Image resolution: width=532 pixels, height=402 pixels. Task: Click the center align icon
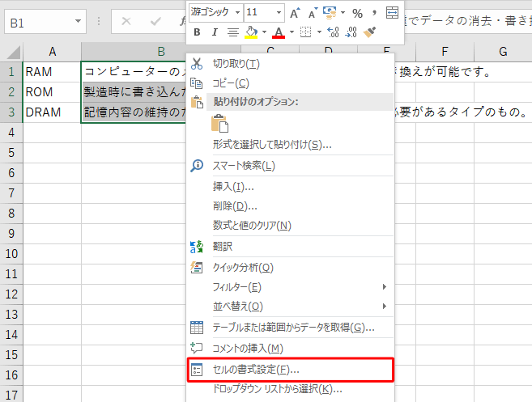pyautogui.click(x=232, y=32)
